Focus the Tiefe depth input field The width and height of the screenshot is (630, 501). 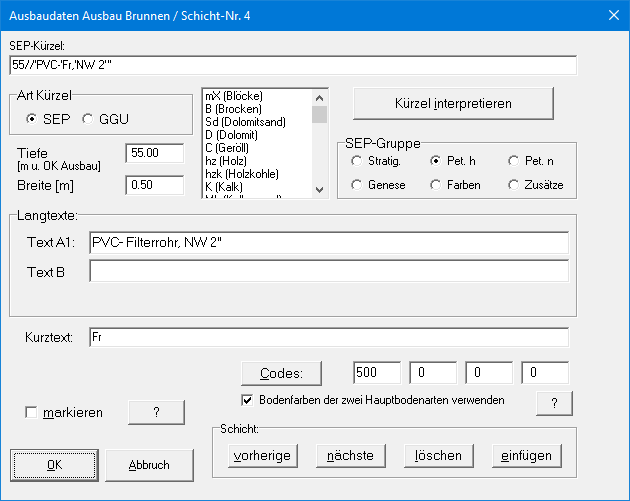click(x=155, y=153)
